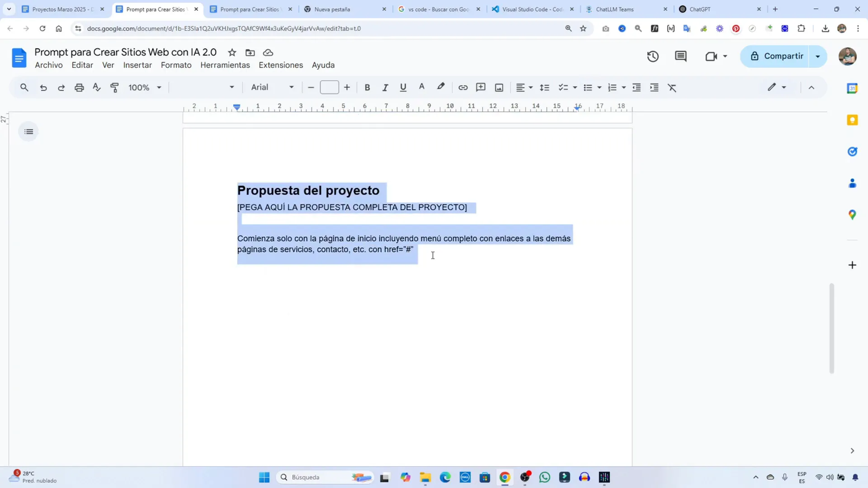
Task: Open the Formato menu
Action: [175, 65]
